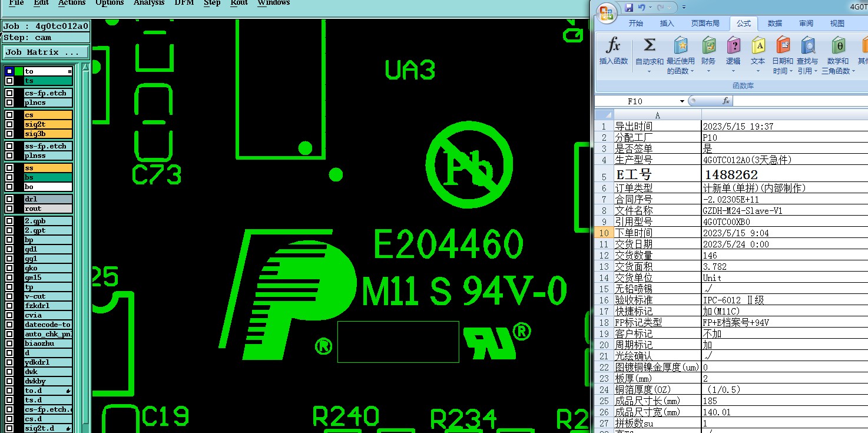Select the datecode-to layer name

click(x=48, y=325)
